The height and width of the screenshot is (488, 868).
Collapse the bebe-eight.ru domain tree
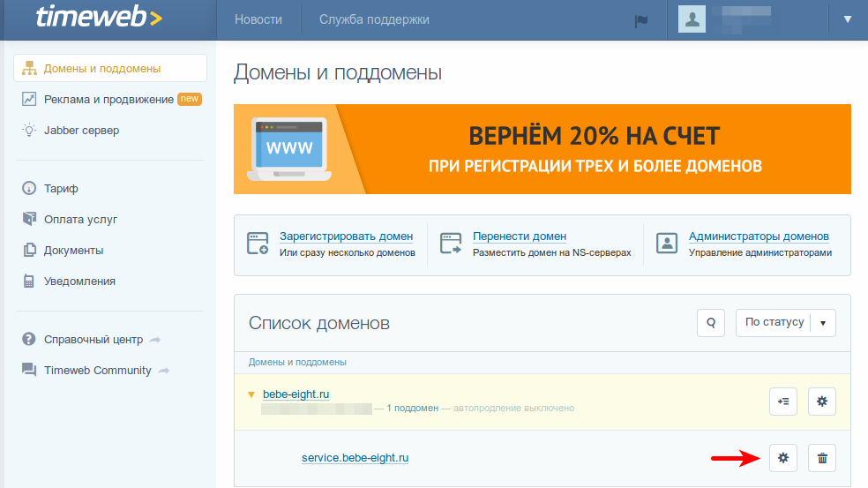tap(251, 394)
